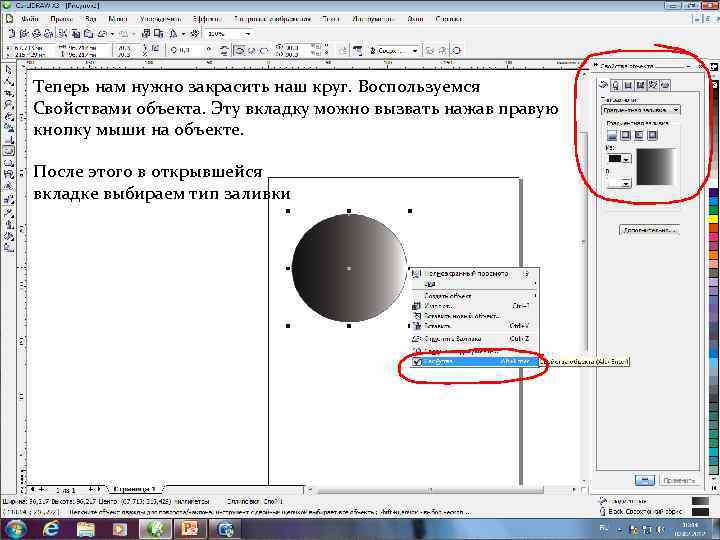Open the Outline tool flyout

9,225
